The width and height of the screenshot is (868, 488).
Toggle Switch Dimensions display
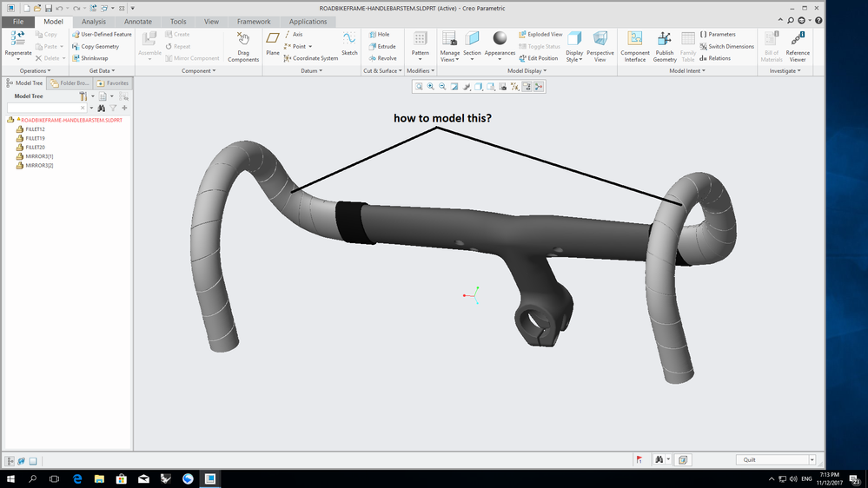click(726, 47)
